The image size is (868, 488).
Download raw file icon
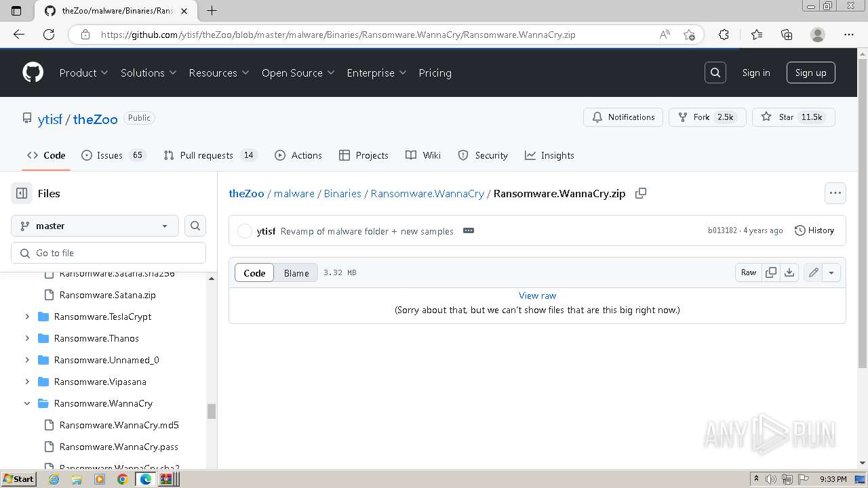[x=789, y=272]
